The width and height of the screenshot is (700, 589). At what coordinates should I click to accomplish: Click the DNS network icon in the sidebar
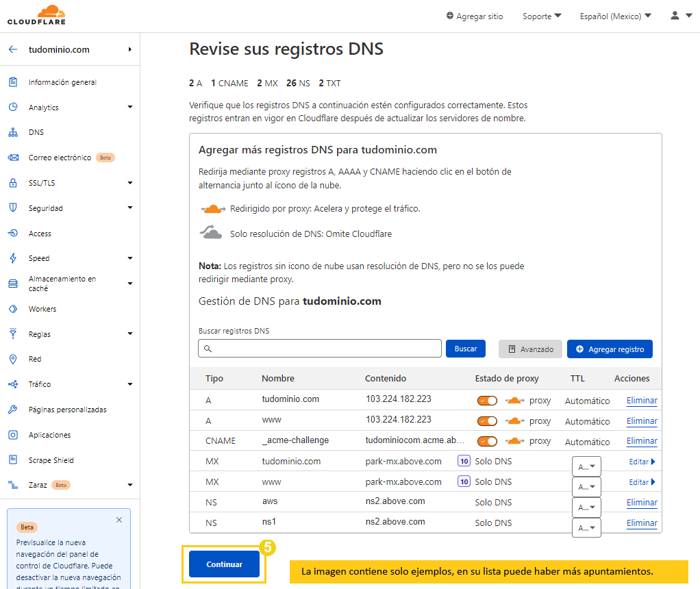[14, 132]
